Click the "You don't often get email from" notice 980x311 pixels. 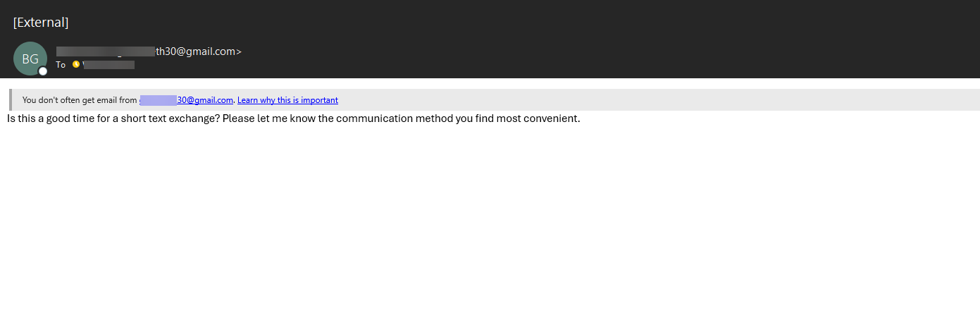click(x=80, y=100)
